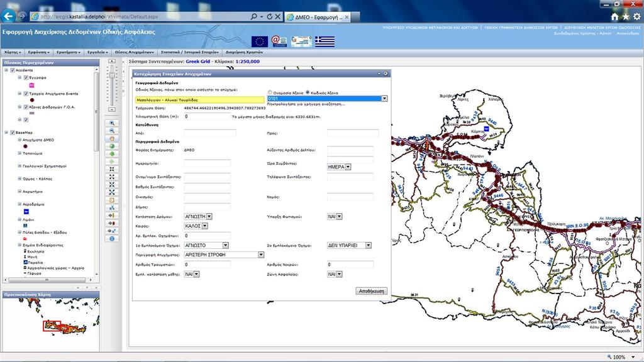The width and height of the screenshot is (644, 362).
Task: Click the European Union flag logo
Action: pyautogui.click(x=260, y=41)
